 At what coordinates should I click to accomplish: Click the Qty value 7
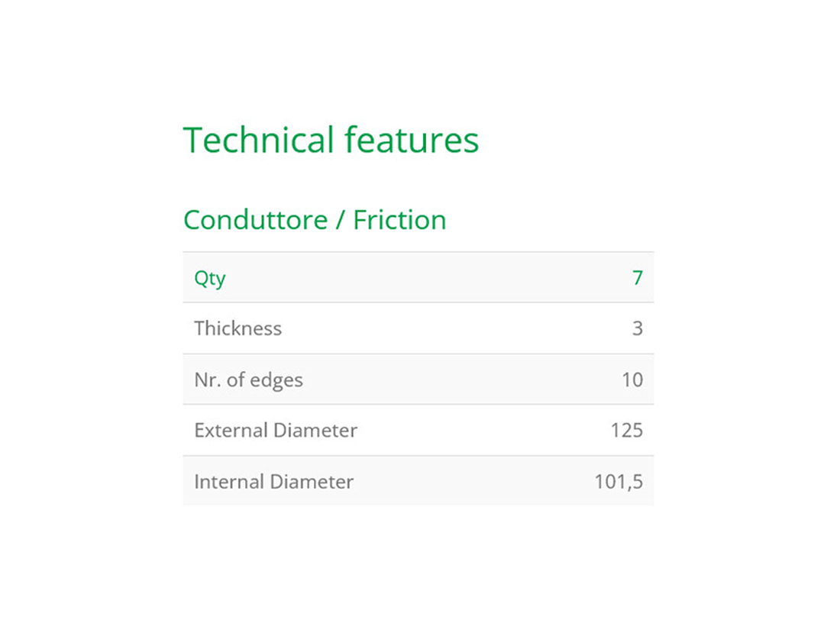(638, 278)
